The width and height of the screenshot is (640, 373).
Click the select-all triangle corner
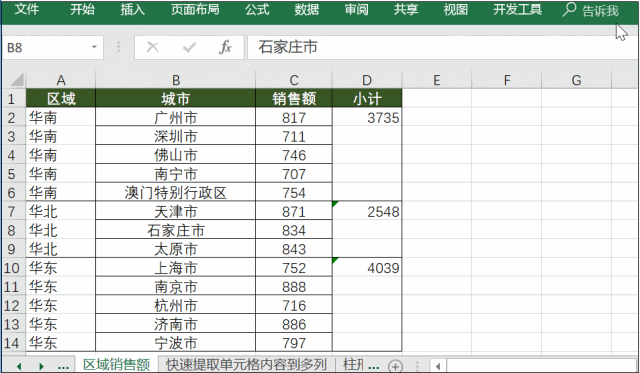[17, 80]
